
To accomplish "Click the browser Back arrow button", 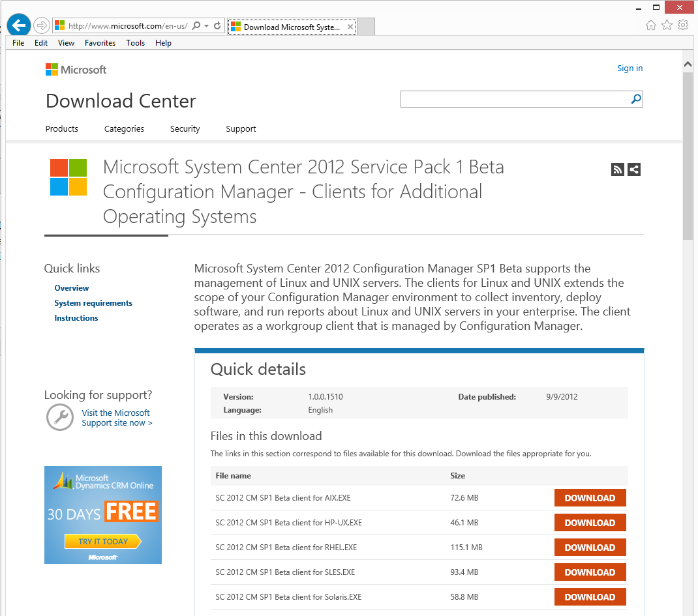I will click(x=19, y=25).
